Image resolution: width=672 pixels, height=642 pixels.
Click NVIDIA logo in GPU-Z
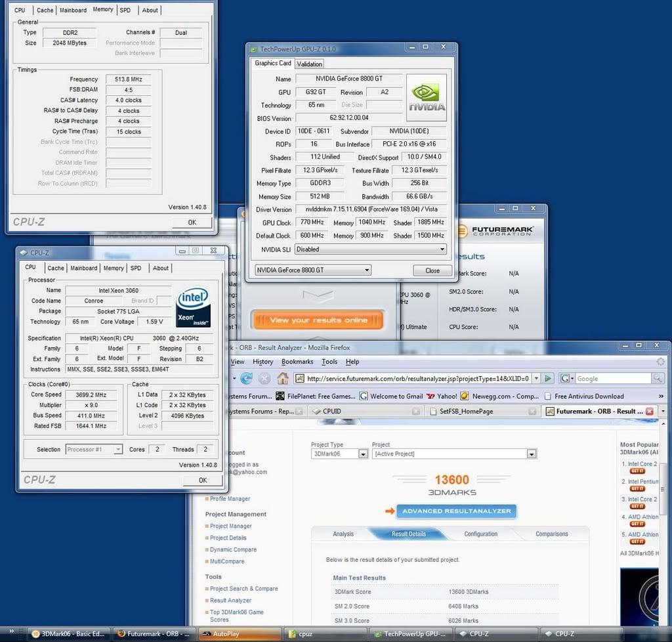coord(427,98)
